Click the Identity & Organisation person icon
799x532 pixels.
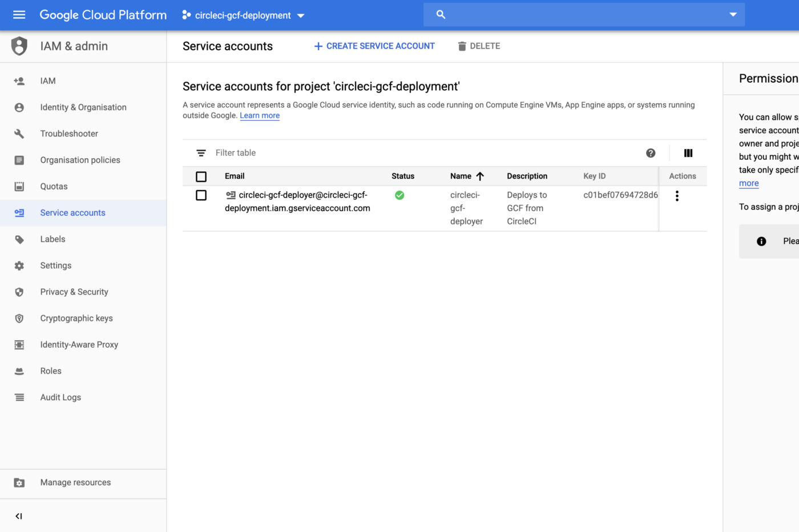[19, 107]
